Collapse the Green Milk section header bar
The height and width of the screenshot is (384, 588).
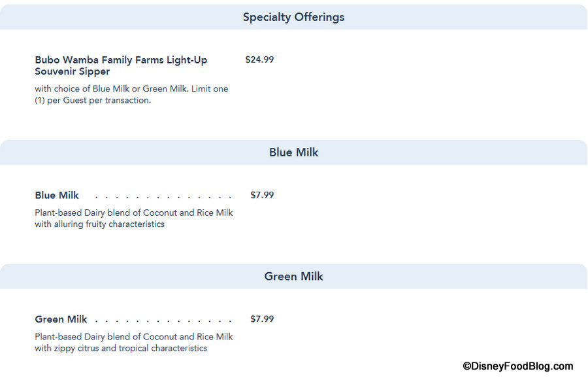tap(293, 276)
